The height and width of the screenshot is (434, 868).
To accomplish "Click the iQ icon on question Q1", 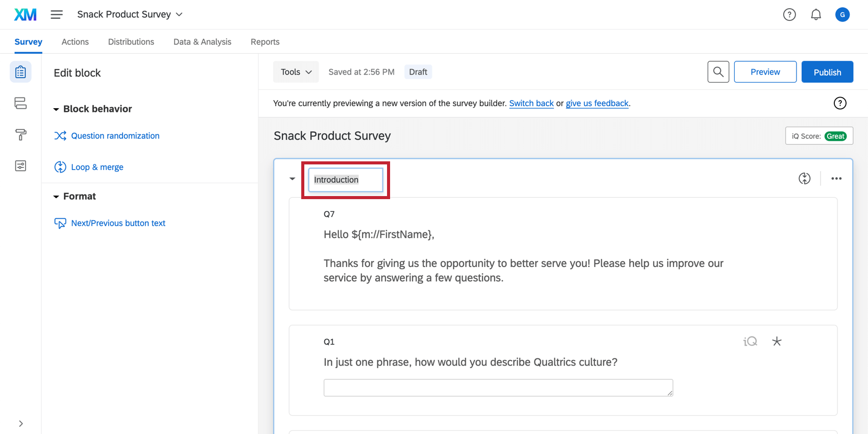I will [750, 342].
